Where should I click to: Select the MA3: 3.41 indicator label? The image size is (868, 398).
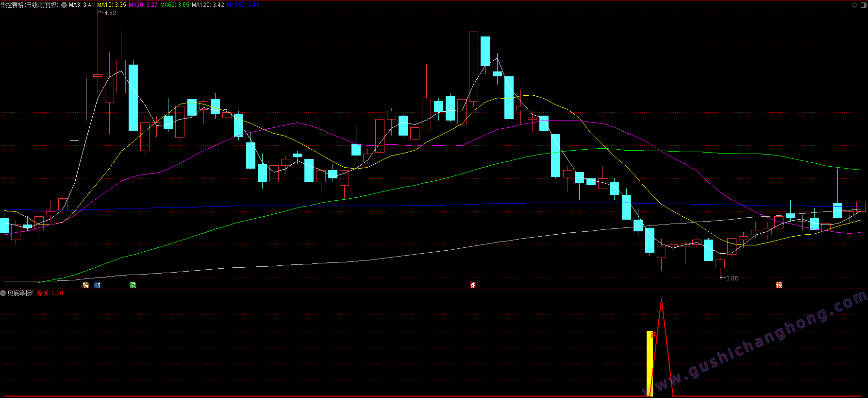tap(82, 5)
